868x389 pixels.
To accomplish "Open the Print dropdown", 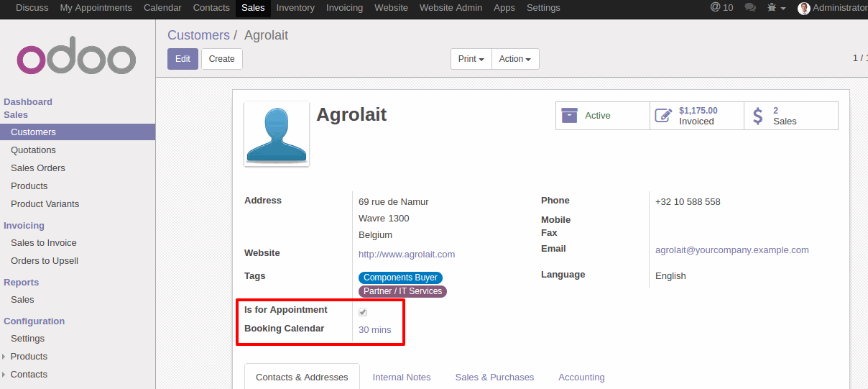I will [471, 59].
